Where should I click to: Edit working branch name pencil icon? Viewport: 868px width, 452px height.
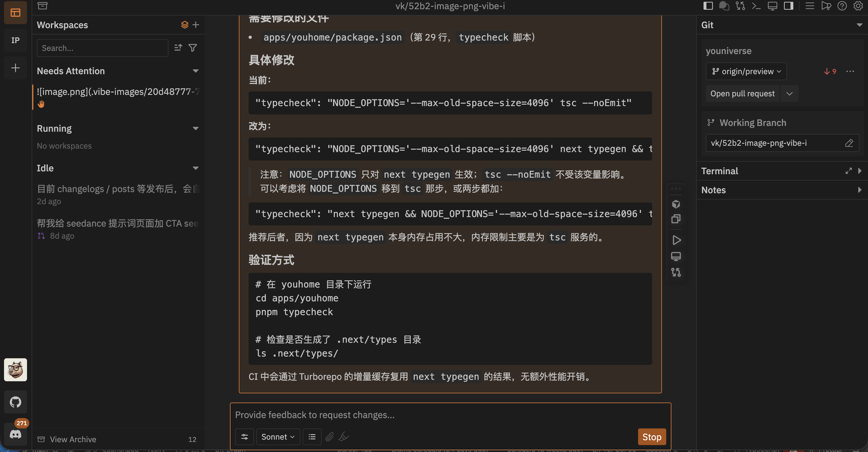(x=849, y=143)
